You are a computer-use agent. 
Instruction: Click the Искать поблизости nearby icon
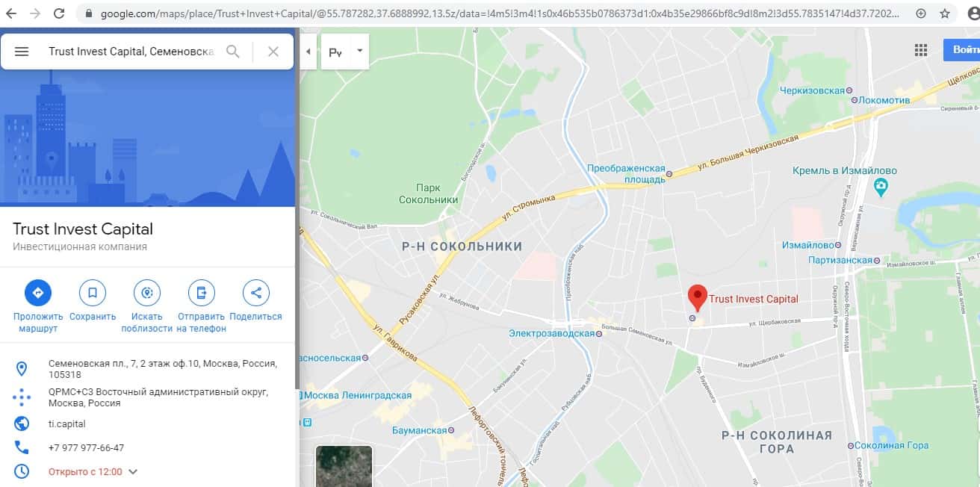[147, 293]
